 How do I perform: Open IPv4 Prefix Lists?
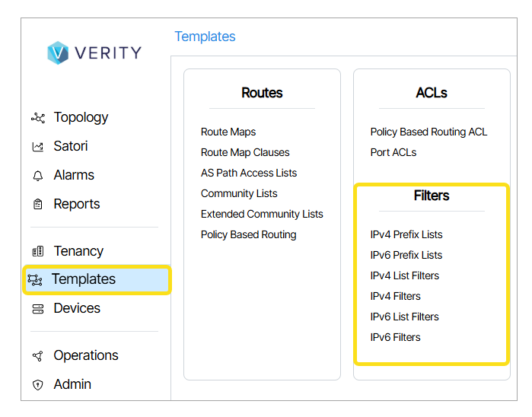(406, 235)
